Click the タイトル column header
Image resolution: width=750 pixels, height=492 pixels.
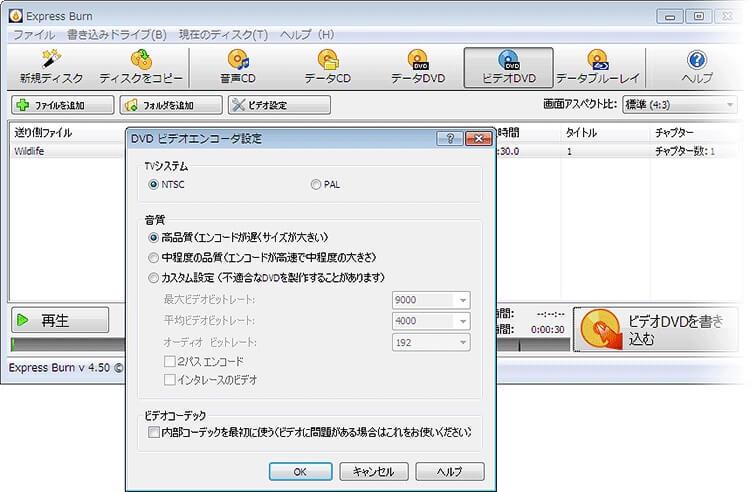(581, 132)
